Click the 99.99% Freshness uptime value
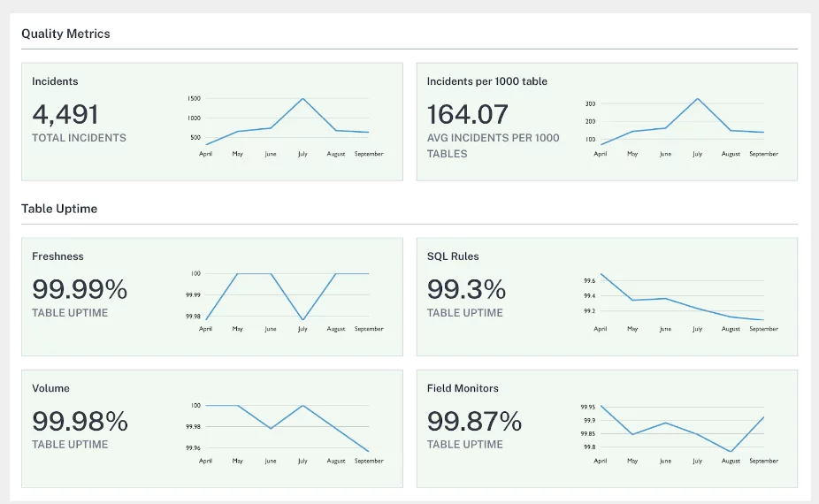 (x=80, y=289)
